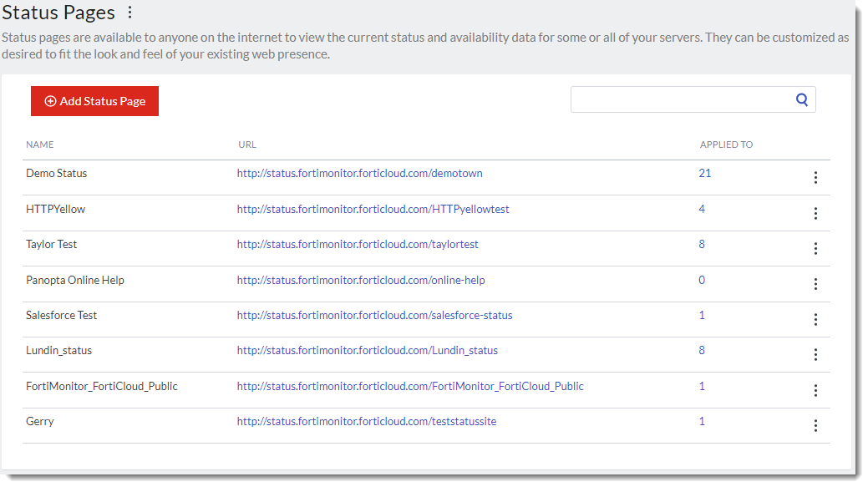Image resolution: width=868 pixels, height=487 pixels.
Task: Open the Gerry row kebab menu
Action: (x=815, y=425)
